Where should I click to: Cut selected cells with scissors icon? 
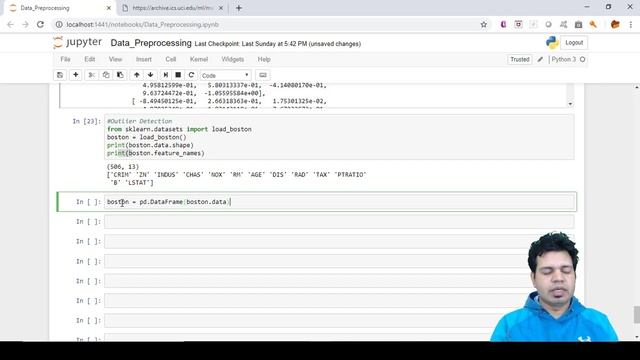point(91,75)
